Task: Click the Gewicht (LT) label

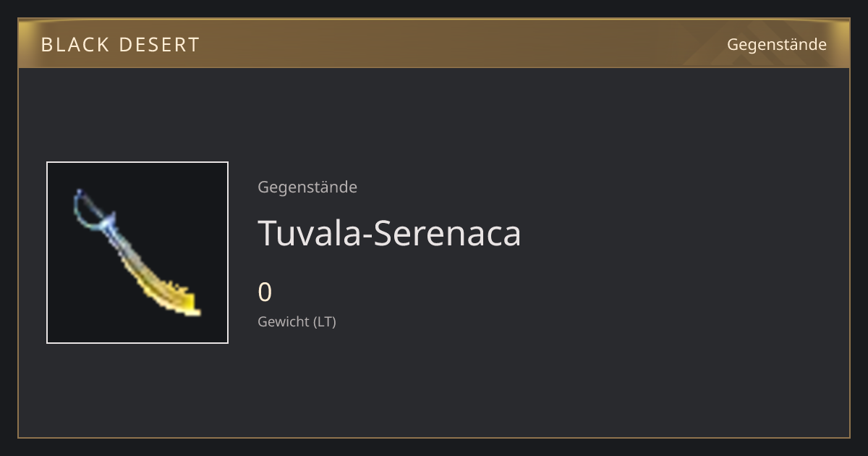Action: (x=297, y=321)
